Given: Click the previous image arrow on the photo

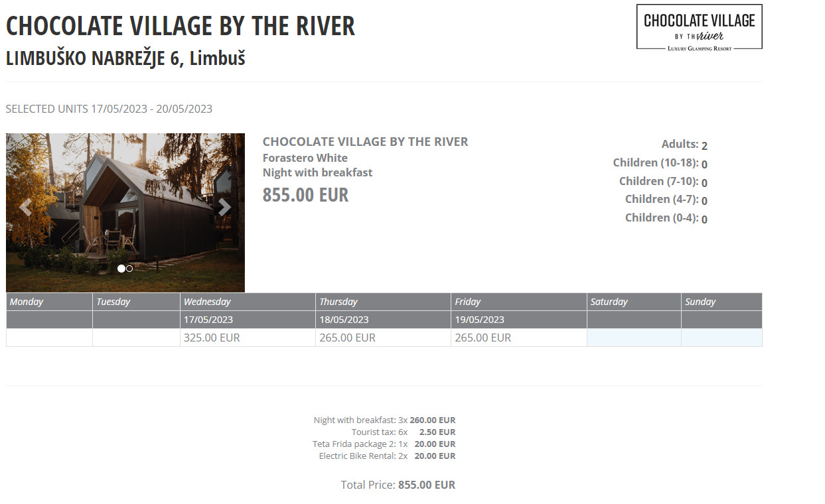Looking at the screenshot, I should (x=26, y=208).
